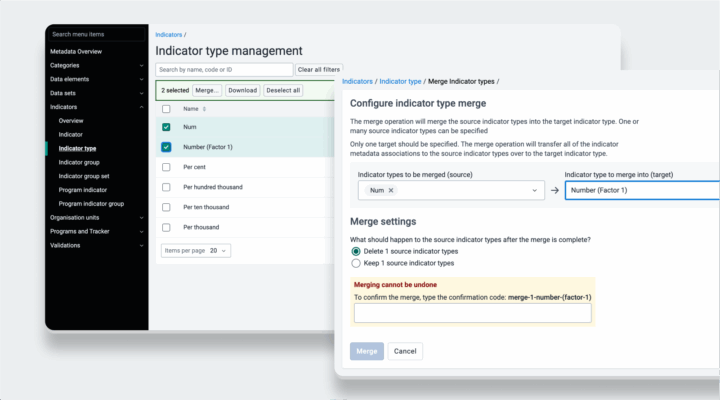This screenshot has width=720, height=400.
Task: Expand the Organisation units sidebar section
Action: pyautogui.click(x=141, y=218)
